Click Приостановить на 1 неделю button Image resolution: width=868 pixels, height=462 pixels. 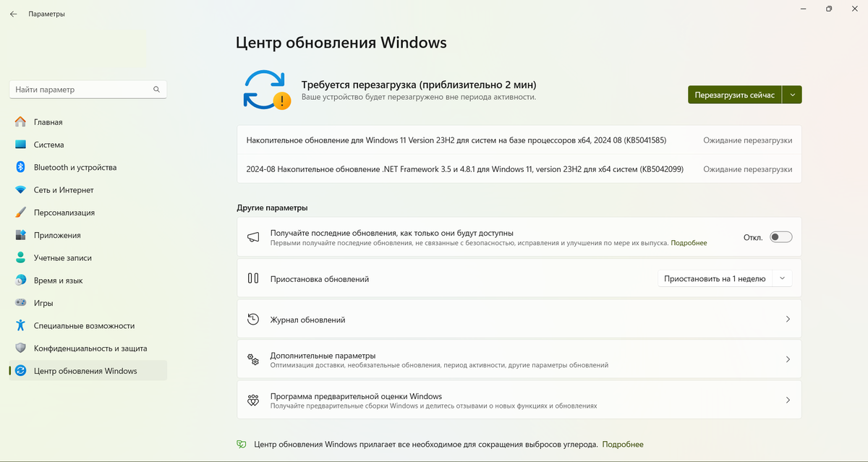coord(715,278)
